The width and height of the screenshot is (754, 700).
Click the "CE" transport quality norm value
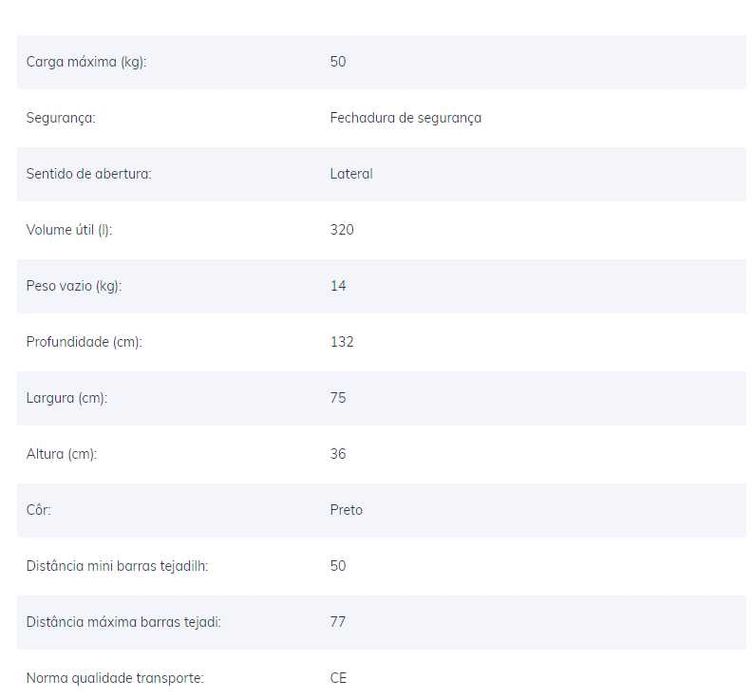pyautogui.click(x=338, y=678)
